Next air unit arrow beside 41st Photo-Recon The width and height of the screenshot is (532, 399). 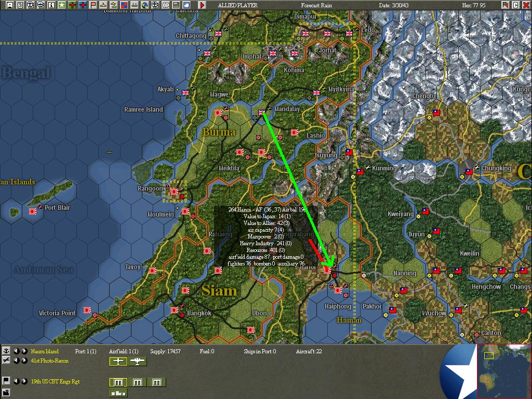click(x=24, y=361)
